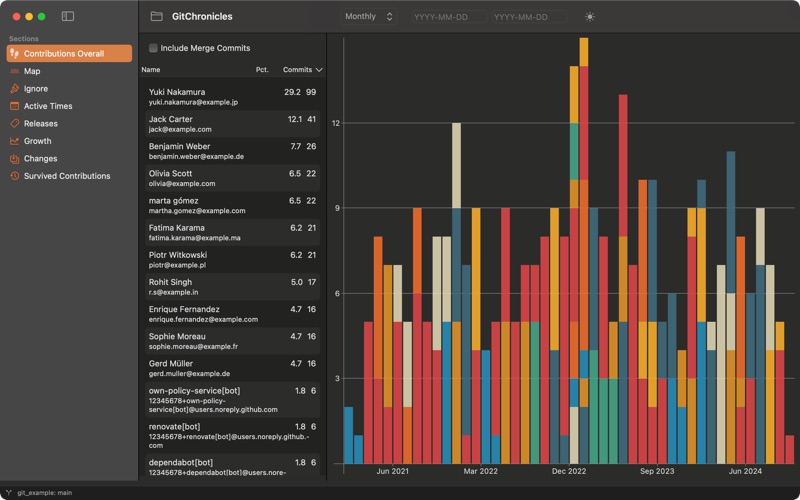The image size is (800, 500).
Task: Select the renovate[bot] contributor row
Action: 232,435
